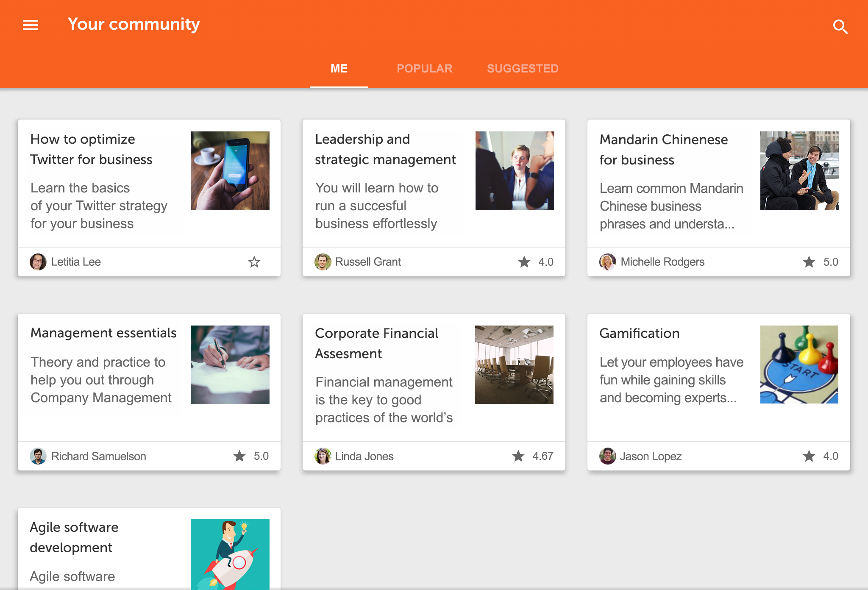868x590 pixels.
Task: Open Michelle Rodgers' avatar
Action: [x=608, y=262]
